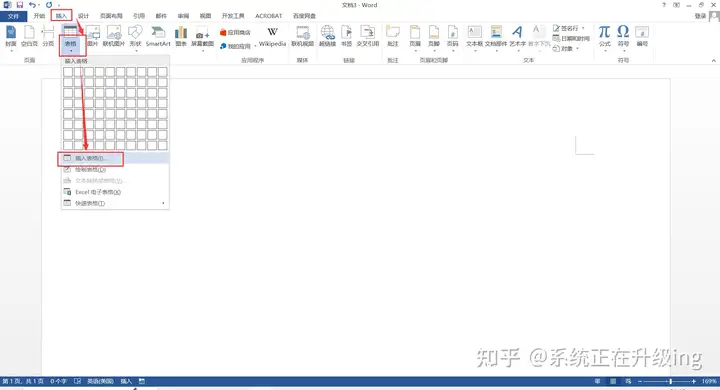Click the WordArt (艺术字) slanted A icon
This screenshot has height=390, width=720.
point(517,32)
